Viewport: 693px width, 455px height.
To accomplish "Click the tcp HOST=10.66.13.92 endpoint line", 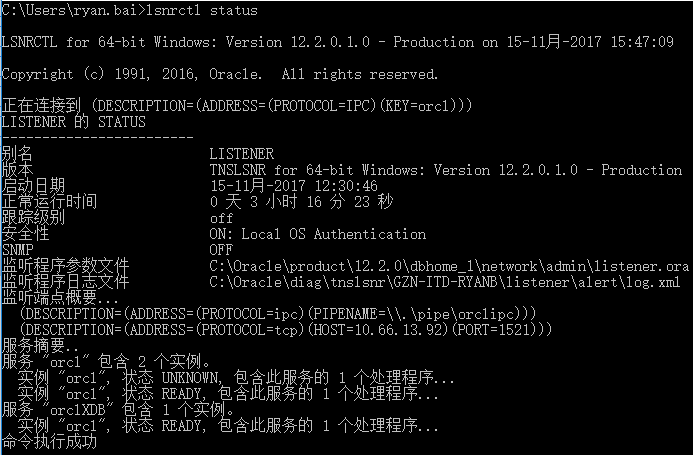I will tap(277, 330).
